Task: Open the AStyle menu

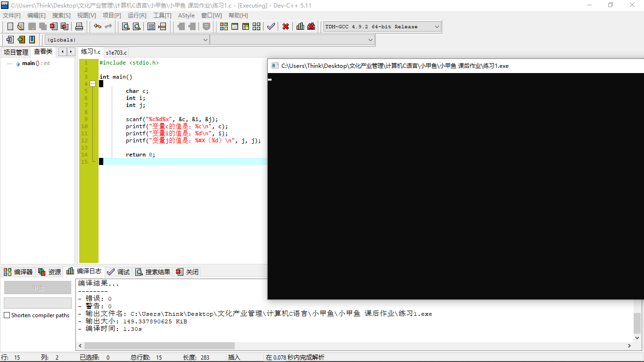Action: coord(186,16)
